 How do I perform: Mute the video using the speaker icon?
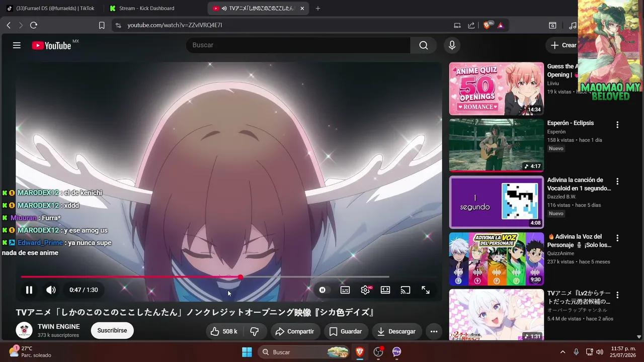(x=51, y=290)
